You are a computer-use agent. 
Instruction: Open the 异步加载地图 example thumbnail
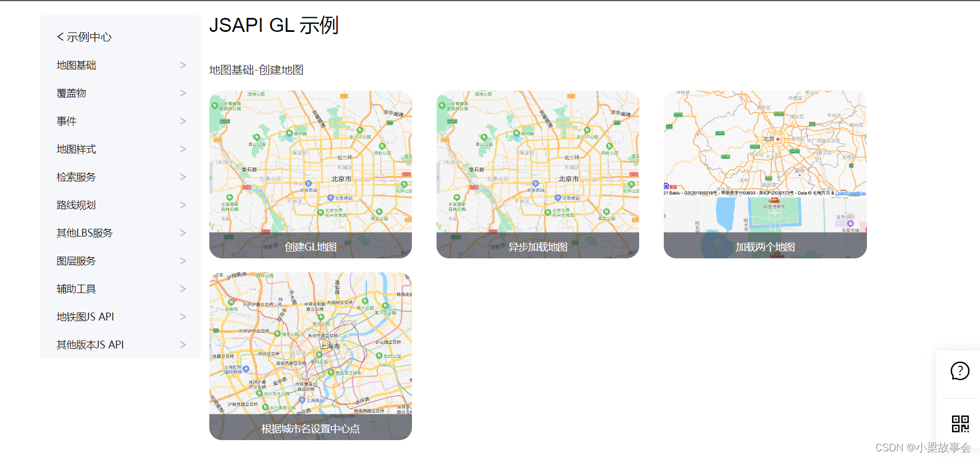[538, 174]
